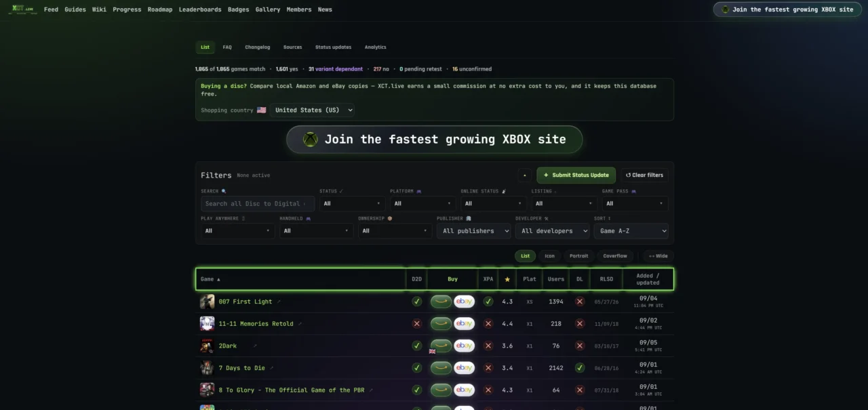Open the Analytics tab
The height and width of the screenshot is (410, 868).
pos(375,47)
